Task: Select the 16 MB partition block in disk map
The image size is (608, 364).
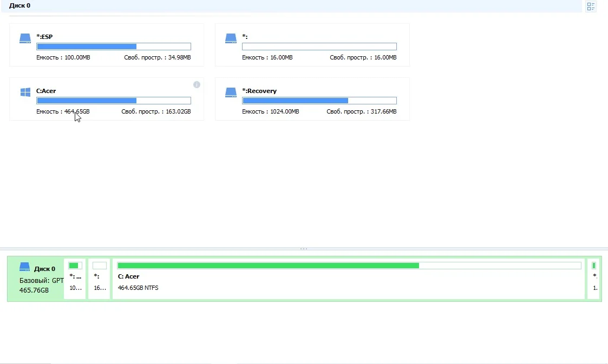Action: 99,279
